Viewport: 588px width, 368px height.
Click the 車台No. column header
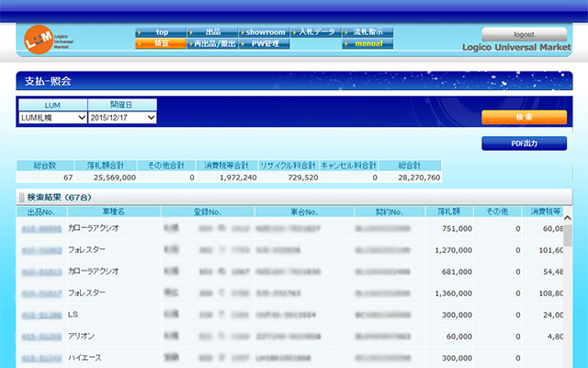pos(304,212)
